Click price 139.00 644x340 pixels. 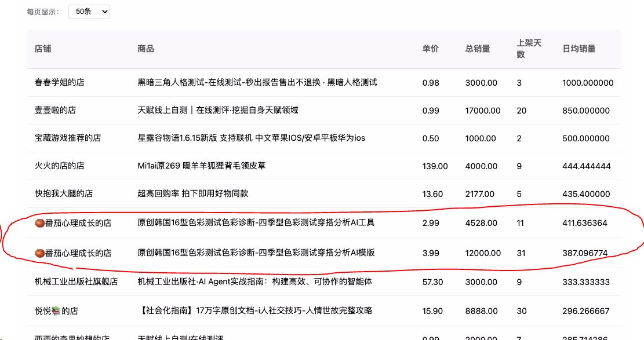435,166
